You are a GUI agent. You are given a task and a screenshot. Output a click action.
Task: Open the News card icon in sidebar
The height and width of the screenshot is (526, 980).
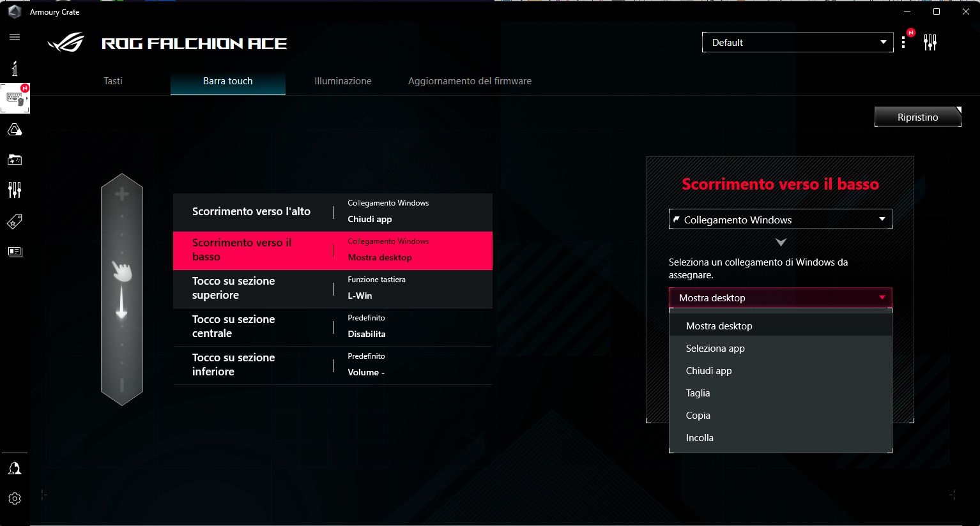(x=15, y=252)
